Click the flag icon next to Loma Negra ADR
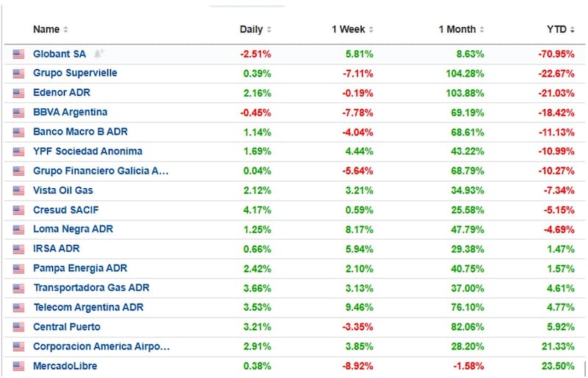 click(x=18, y=229)
